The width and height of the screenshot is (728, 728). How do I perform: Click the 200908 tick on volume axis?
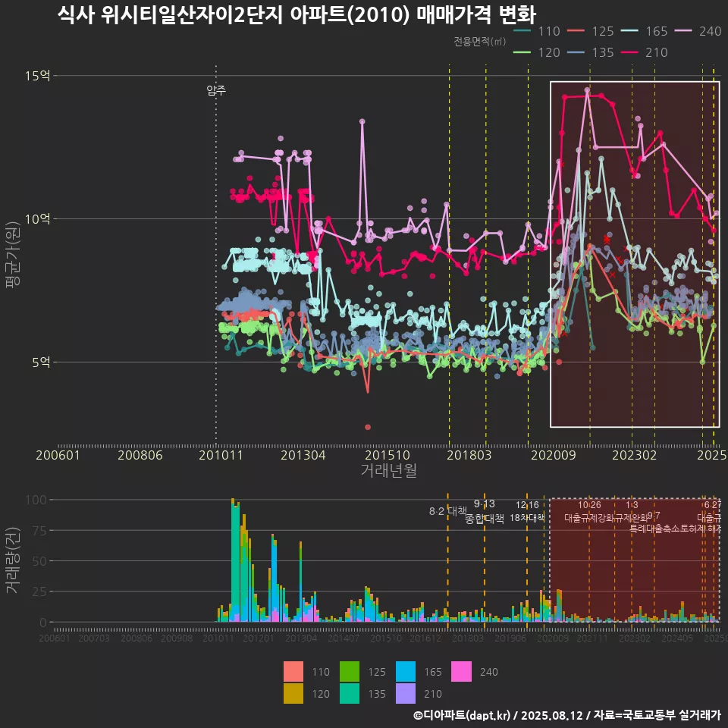point(177,638)
